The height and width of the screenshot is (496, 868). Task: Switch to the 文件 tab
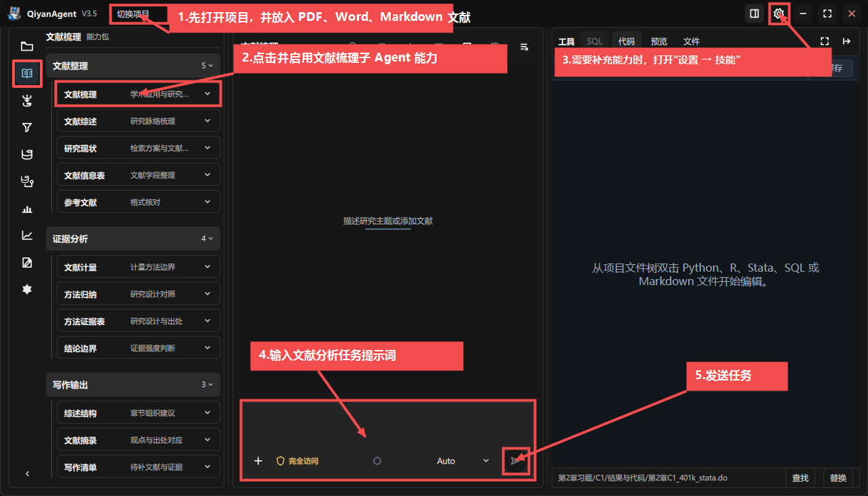692,41
